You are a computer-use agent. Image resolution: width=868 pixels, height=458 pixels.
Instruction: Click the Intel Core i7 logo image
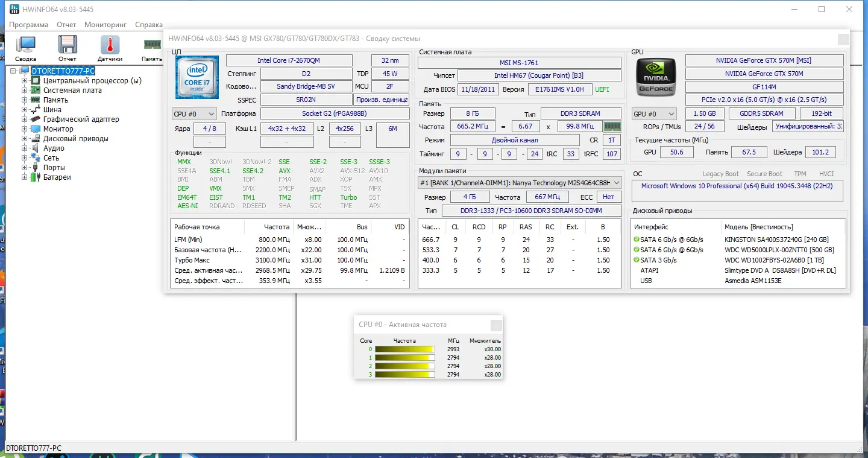(197, 77)
